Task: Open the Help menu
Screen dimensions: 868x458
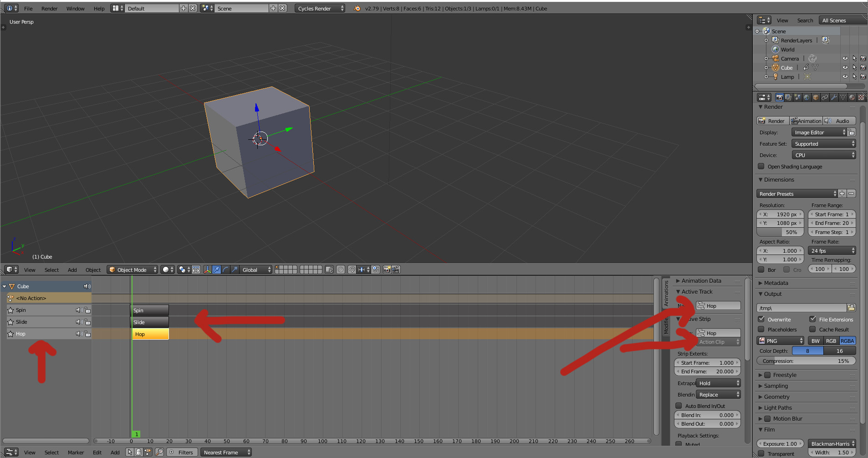Action: click(99, 8)
